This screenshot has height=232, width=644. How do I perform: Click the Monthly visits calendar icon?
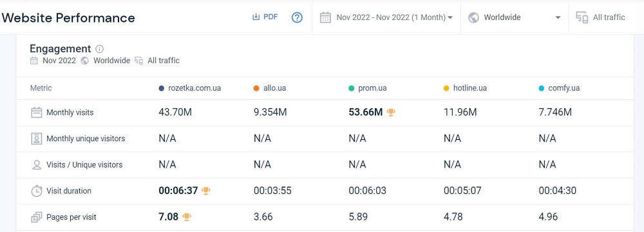37,112
